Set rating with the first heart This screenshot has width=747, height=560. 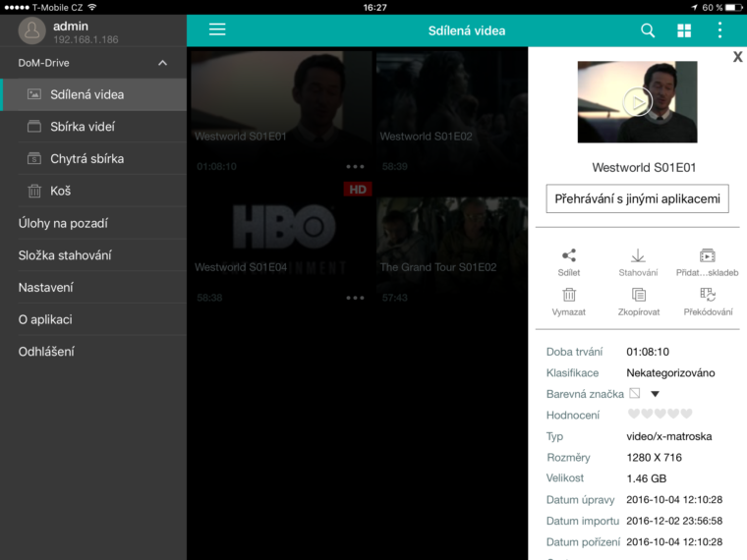click(634, 414)
